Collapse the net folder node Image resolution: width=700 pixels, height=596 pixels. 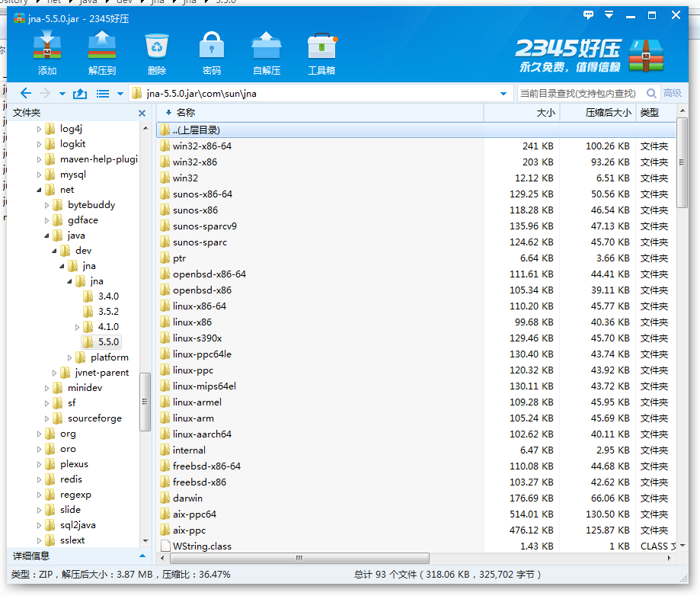pos(40,189)
